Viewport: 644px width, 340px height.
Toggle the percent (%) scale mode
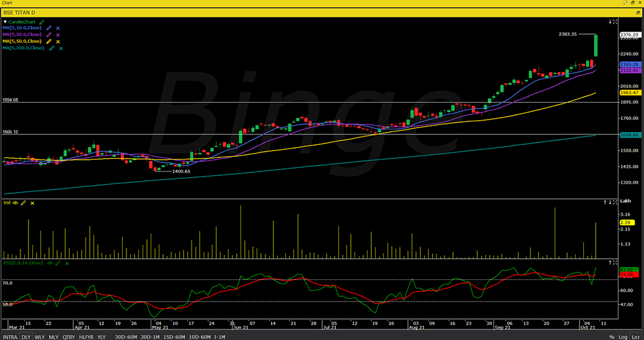tap(612, 337)
